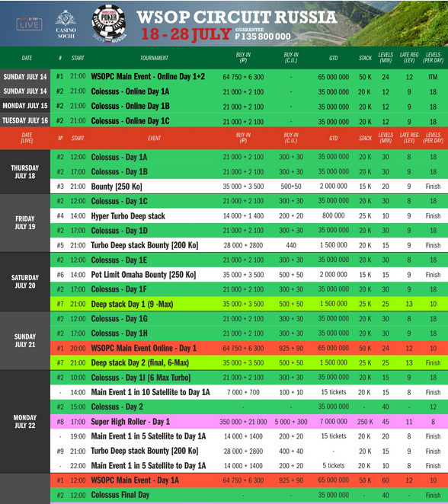Click the WSOP CIRCUIT RUSSIA title
This screenshot has height=504, width=448.
click(x=237, y=17)
